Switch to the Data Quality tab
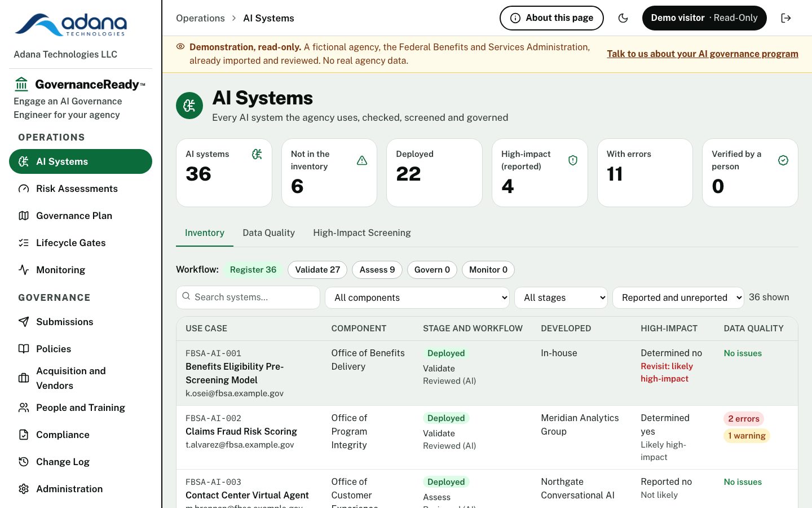 [x=268, y=233]
